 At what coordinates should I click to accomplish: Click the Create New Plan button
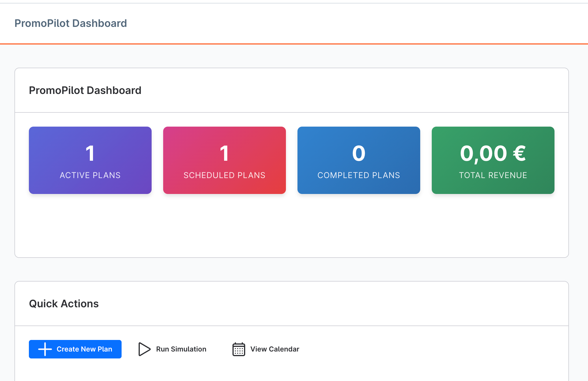(x=75, y=349)
